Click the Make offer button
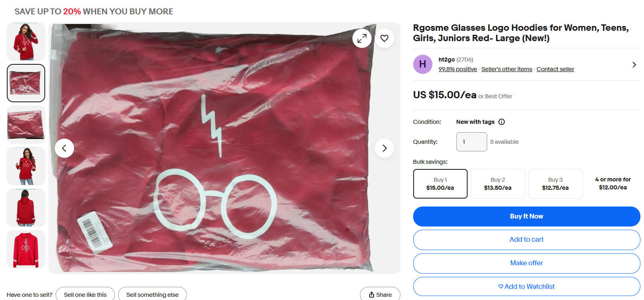 (x=526, y=263)
